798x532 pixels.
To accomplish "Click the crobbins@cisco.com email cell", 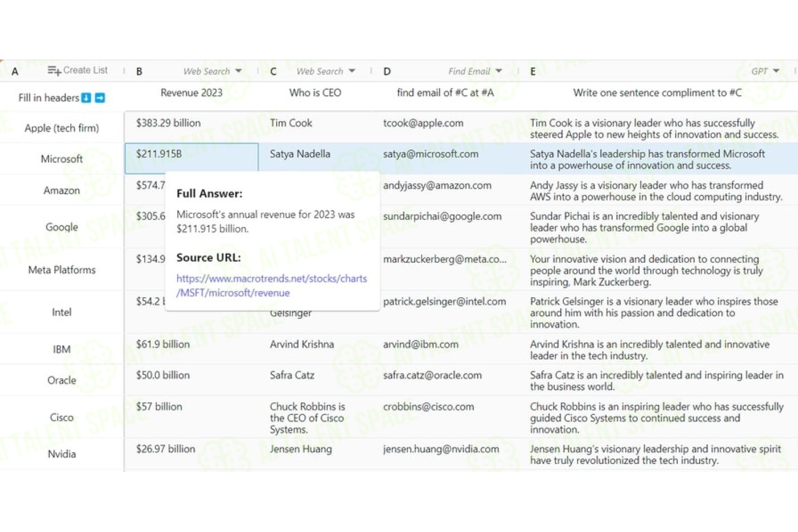I will (x=445, y=417).
